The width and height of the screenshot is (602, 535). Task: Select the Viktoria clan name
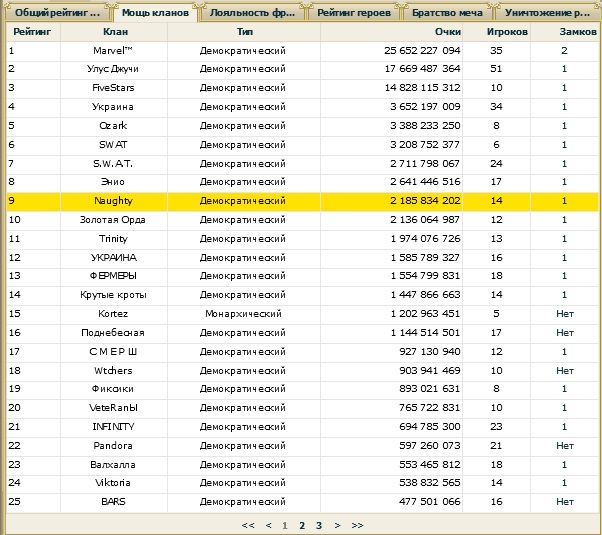pyautogui.click(x=113, y=483)
